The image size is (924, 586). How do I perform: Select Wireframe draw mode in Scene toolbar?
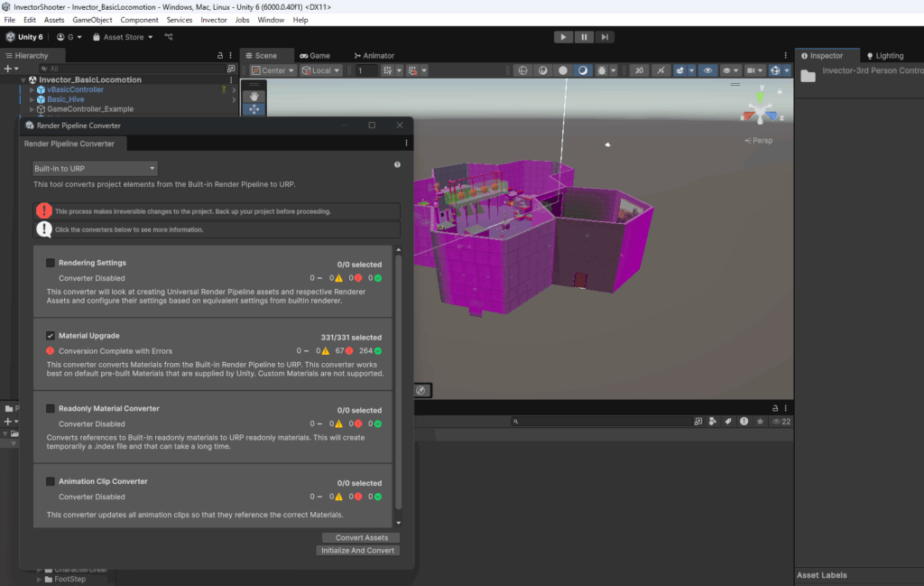pos(522,70)
